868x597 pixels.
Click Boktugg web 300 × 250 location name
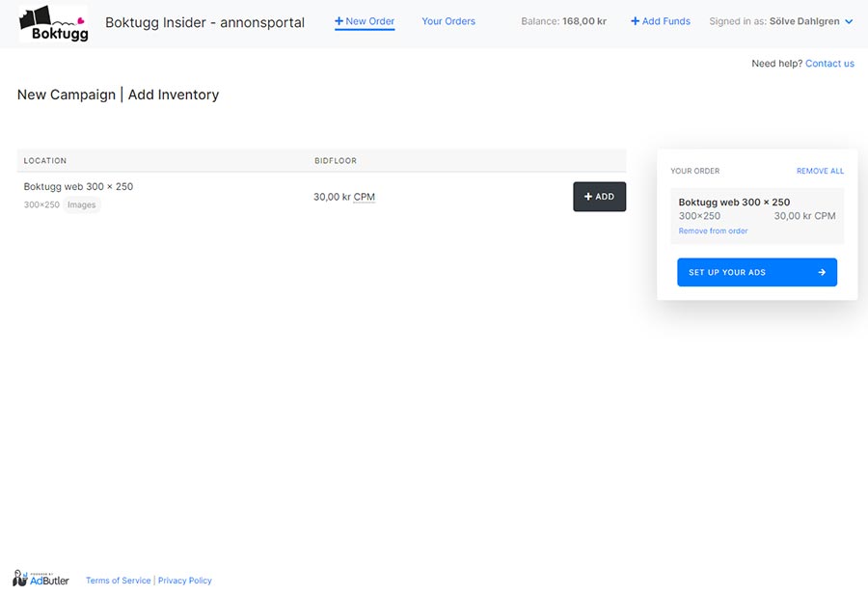click(x=78, y=187)
